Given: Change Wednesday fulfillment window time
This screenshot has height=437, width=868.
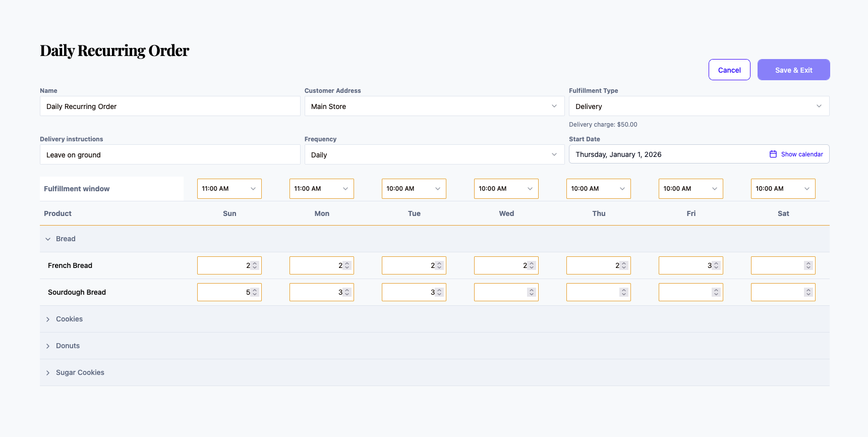Looking at the screenshot, I should (506, 189).
